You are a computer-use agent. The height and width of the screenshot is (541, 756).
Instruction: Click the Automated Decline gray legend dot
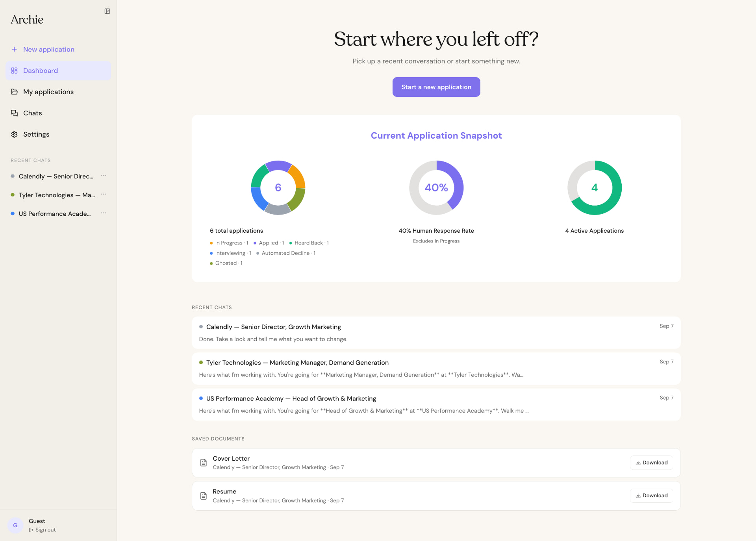tap(258, 253)
